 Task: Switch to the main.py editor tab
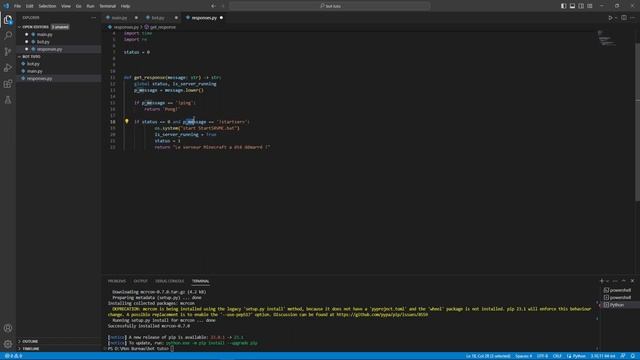(121, 18)
